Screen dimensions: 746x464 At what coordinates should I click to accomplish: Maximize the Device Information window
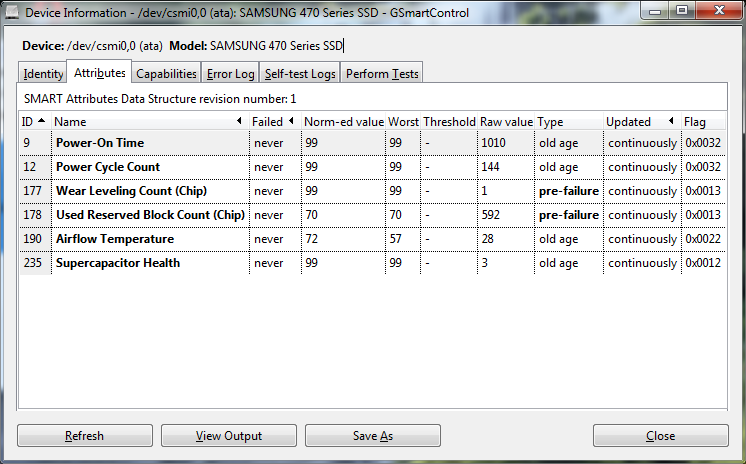682,11
